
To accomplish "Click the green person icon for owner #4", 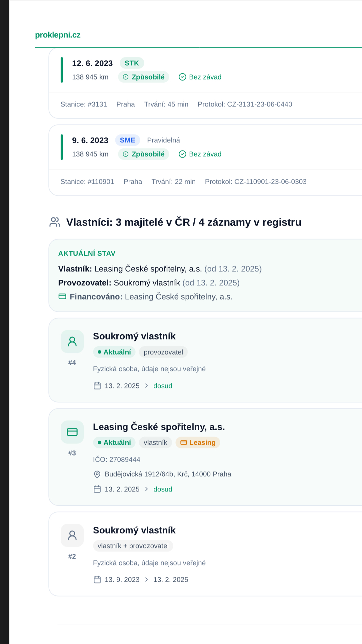I will point(72,341).
